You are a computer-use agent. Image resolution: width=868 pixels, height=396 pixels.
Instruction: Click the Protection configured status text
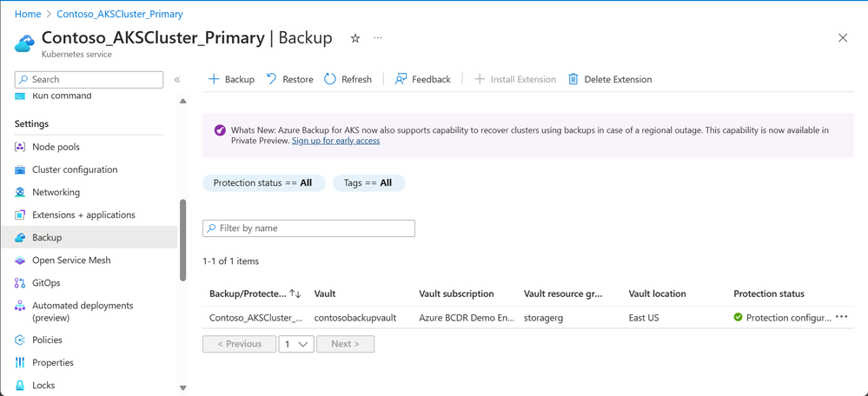(x=789, y=318)
